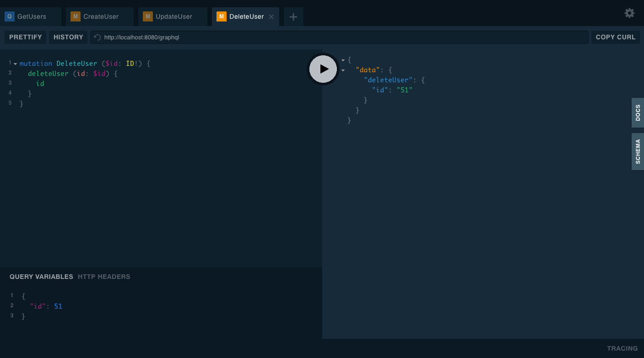Collapse the response root object disclosure arrow
Screen dimensions: 644x358
pos(343,59)
